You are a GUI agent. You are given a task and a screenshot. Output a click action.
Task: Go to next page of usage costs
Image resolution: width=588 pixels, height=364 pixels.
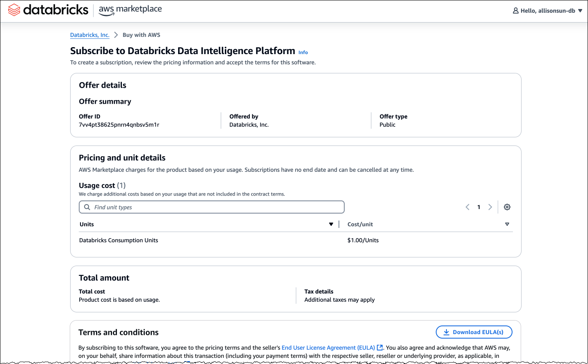point(490,207)
